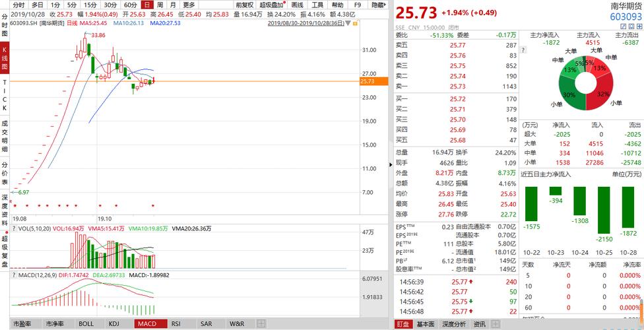The width and height of the screenshot is (644, 330).
Task: Collapse the right panel using the black arrow divider
Action: (391, 165)
